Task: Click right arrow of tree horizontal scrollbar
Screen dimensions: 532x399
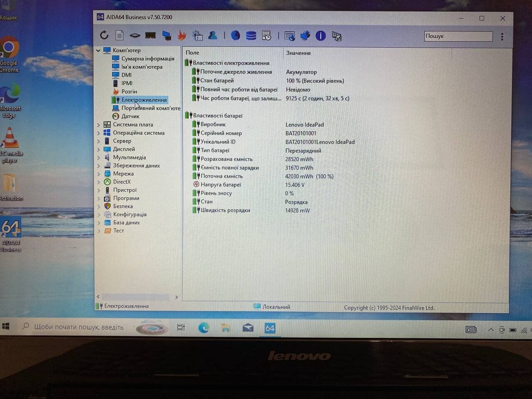Action: pos(177,297)
